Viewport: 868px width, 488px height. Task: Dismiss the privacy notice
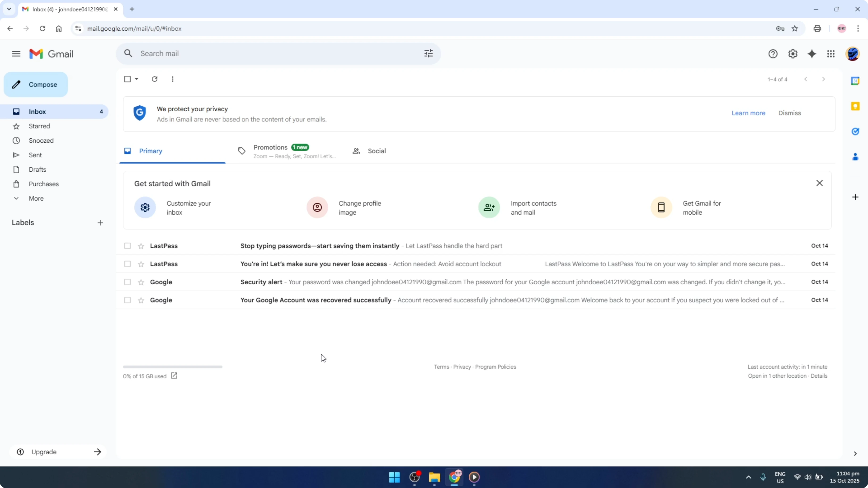(789, 113)
